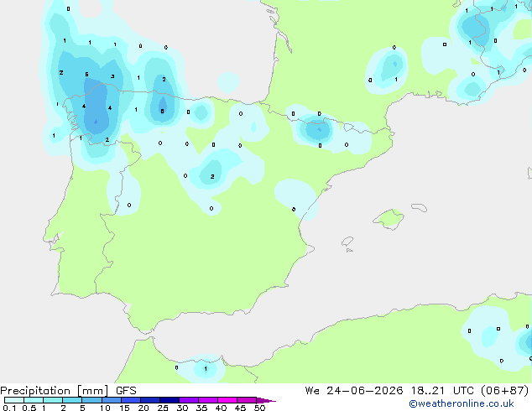
Task: Click the '0.5' legend scale value
Action: 29,408
